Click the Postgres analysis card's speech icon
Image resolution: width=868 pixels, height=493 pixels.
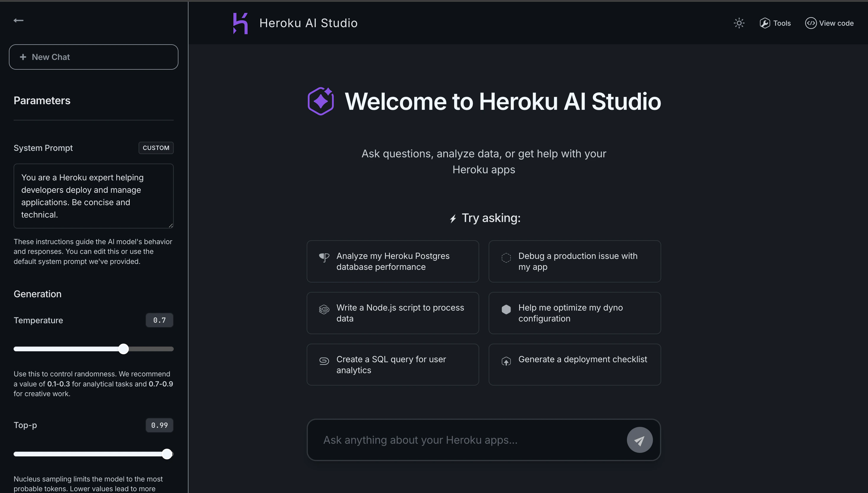tap(324, 257)
